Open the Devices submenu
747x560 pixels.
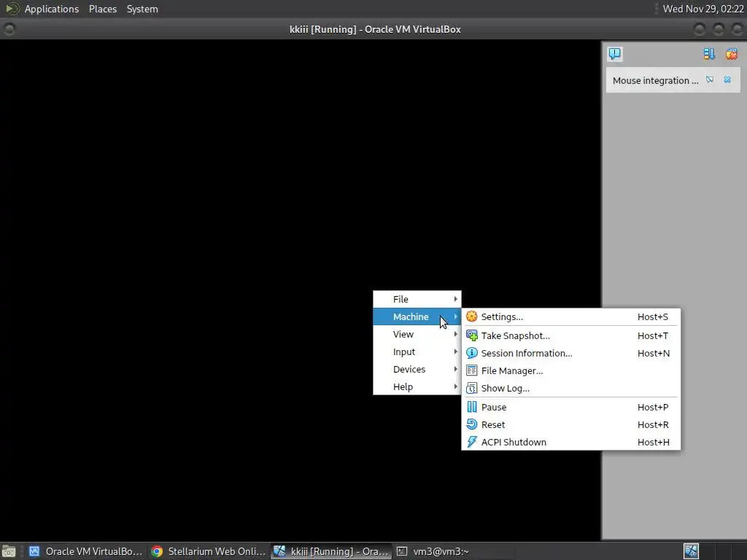pos(417,370)
